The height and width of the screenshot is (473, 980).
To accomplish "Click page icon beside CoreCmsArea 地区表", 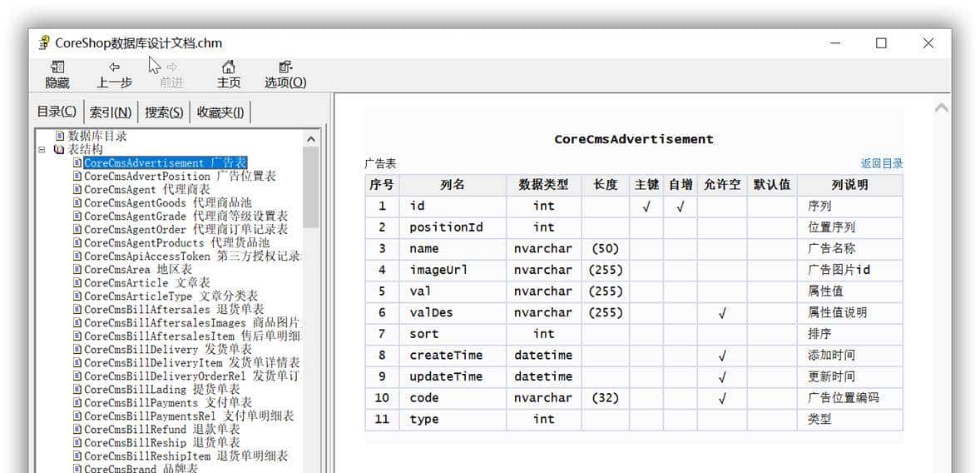I will (x=77, y=270).
